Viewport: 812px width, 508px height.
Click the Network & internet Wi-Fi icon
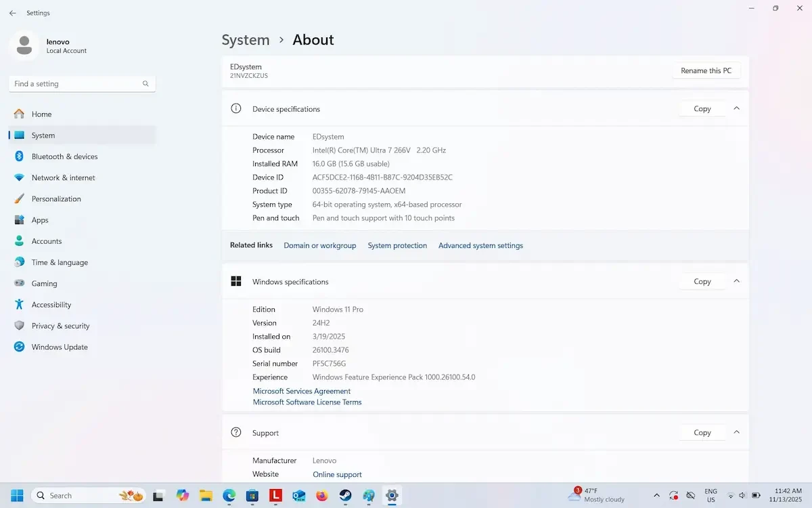(x=19, y=177)
